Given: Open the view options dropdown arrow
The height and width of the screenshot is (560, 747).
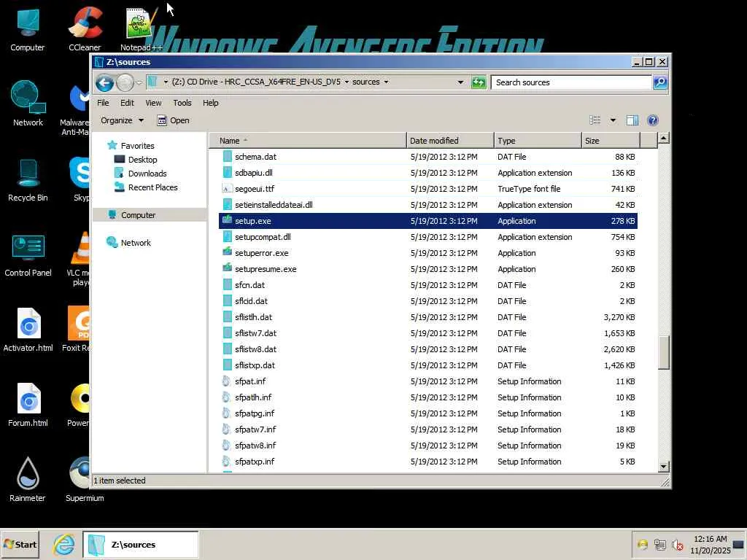Looking at the screenshot, I should (613, 120).
